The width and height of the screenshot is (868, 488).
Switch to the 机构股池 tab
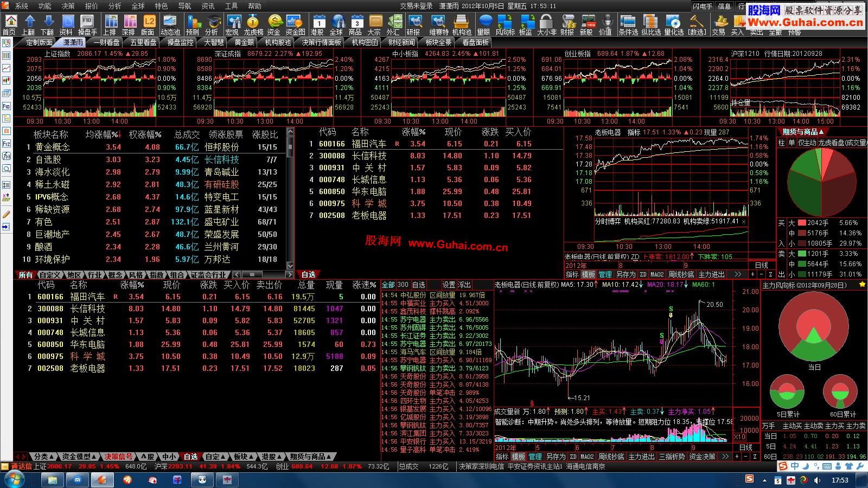point(278,42)
